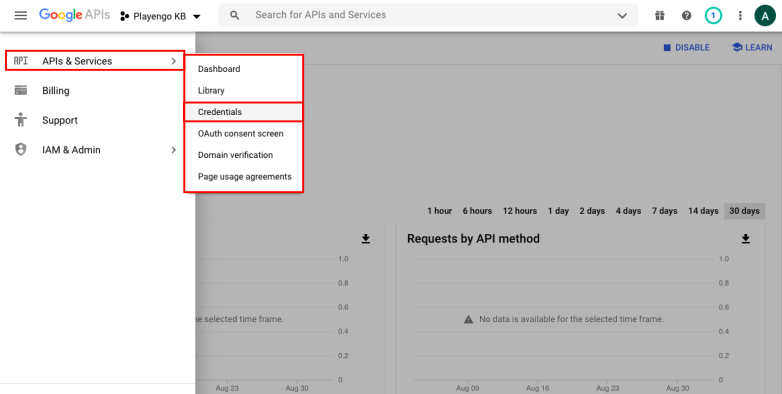Select the 7 days time range
Image resolution: width=782 pixels, height=394 pixels.
665,211
